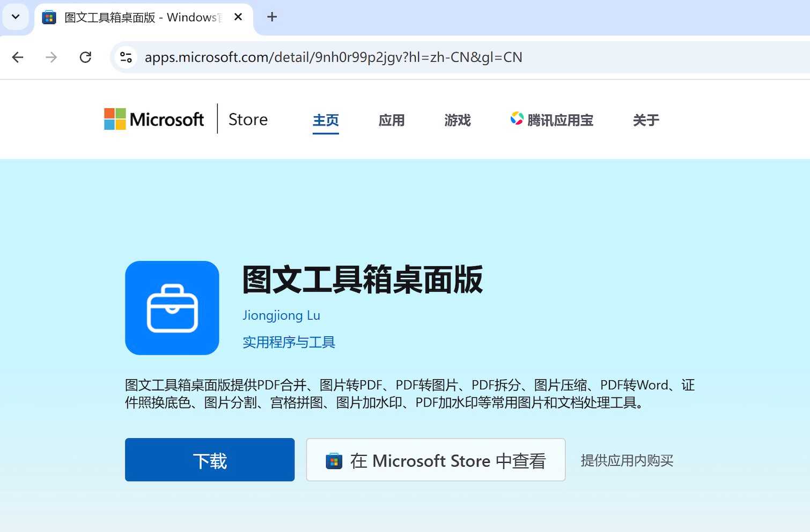This screenshot has height=532, width=810.
Task: Open the 关于 page
Action: pyautogui.click(x=645, y=120)
